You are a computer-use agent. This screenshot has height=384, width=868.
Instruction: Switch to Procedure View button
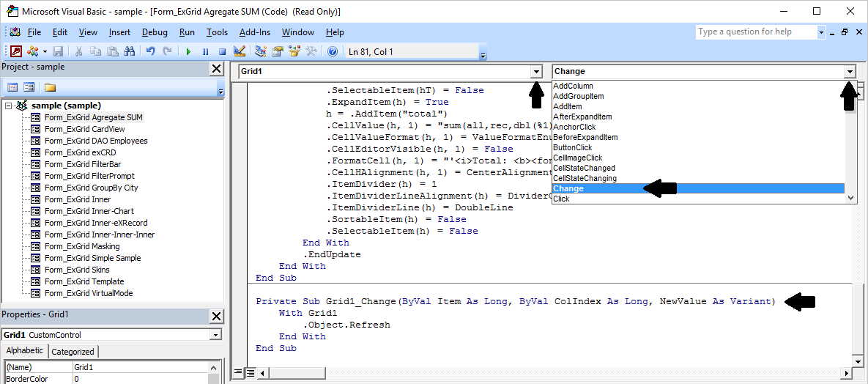pos(238,373)
